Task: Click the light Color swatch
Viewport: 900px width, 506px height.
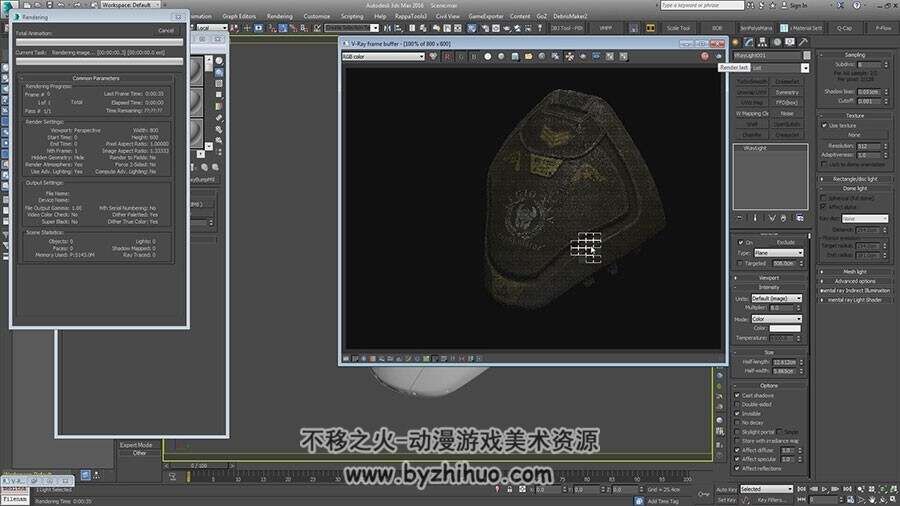Action: pos(785,328)
